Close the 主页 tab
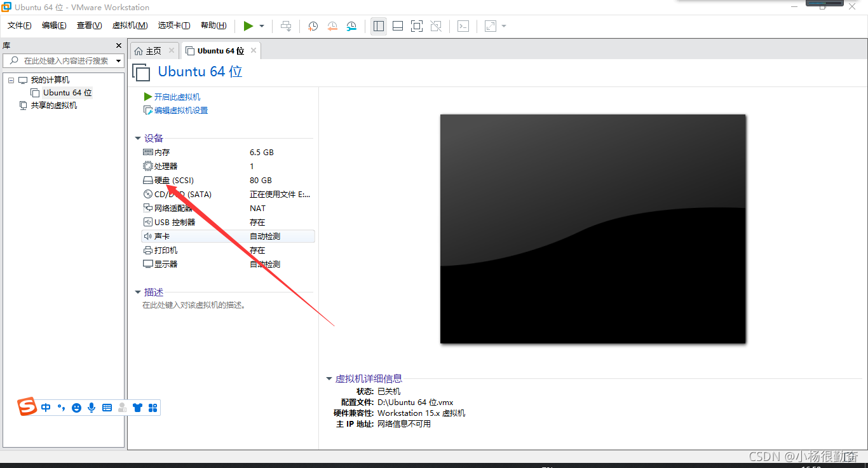Screen dimensions: 868x468 172,50
